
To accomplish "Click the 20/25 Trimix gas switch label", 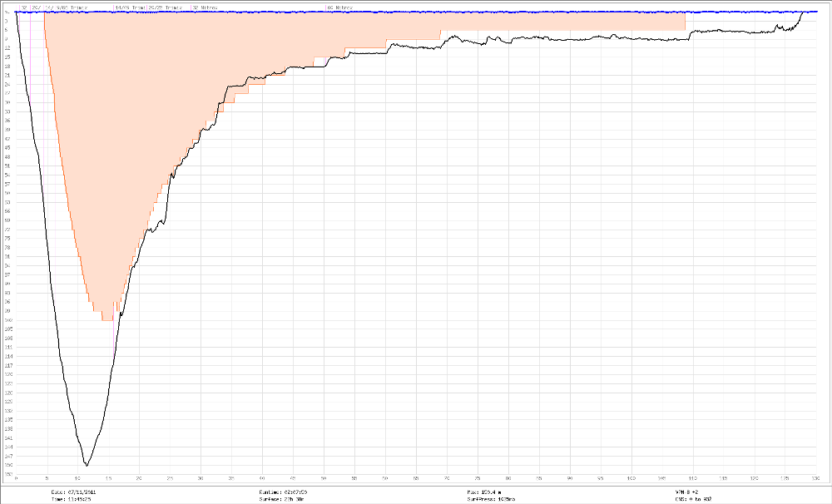I will click(165, 8).
